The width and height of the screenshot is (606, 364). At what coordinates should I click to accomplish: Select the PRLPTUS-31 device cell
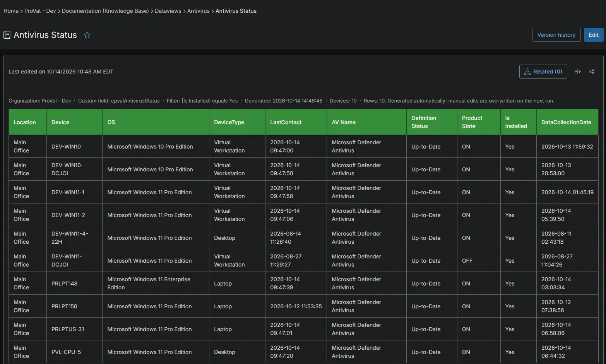(75, 329)
